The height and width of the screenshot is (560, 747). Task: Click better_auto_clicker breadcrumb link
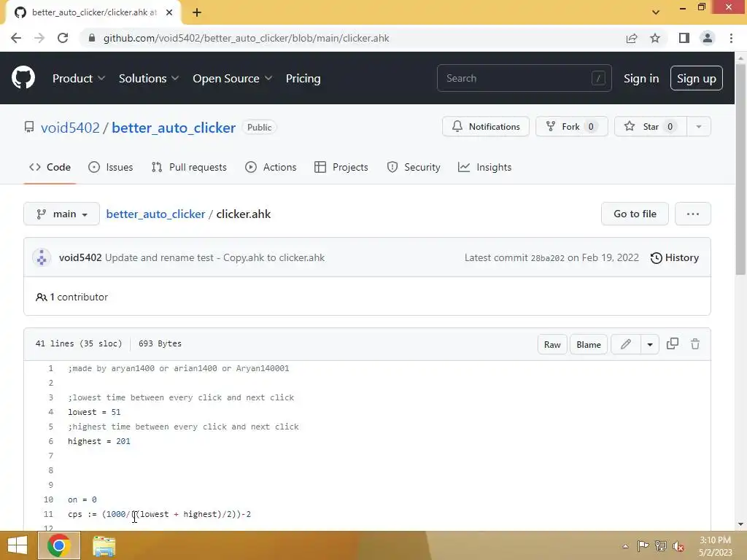155,214
